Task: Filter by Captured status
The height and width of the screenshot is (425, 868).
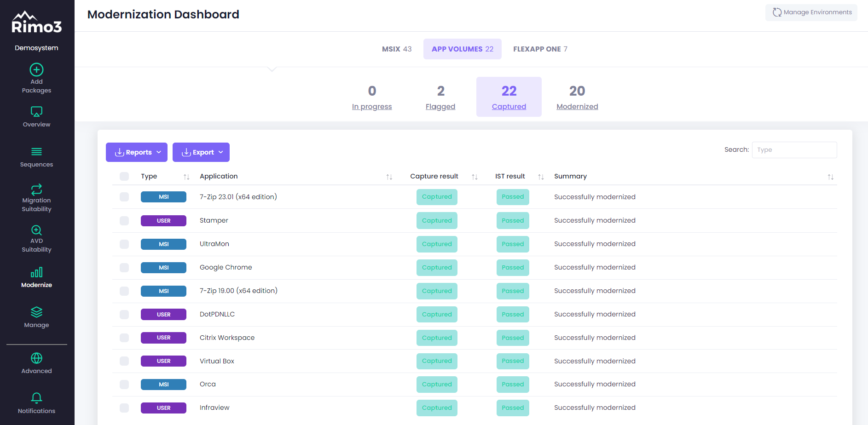Action: click(x=509, y=97)
